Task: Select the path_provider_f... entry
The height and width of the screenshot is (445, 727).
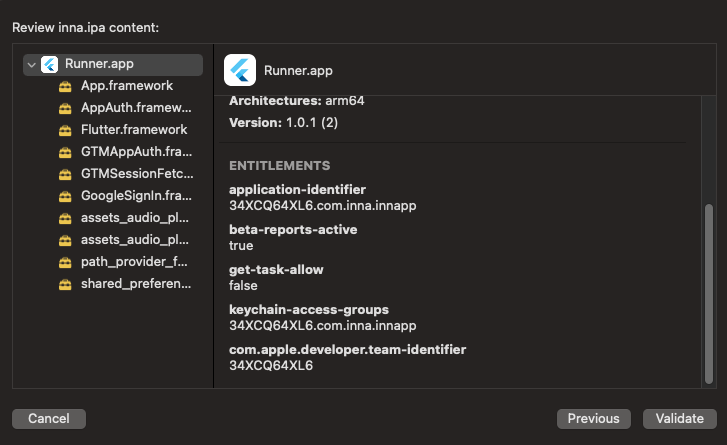Action: click(134, 262)
